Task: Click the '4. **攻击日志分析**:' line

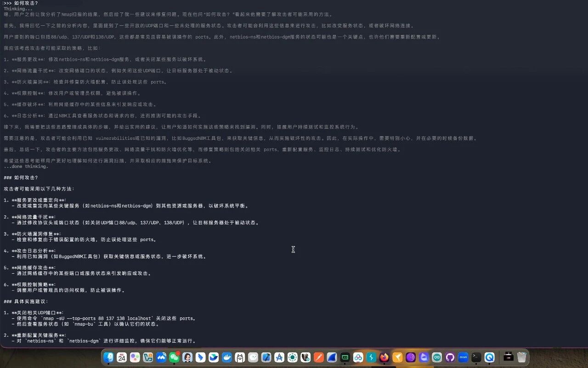Action: coord(29,251)
